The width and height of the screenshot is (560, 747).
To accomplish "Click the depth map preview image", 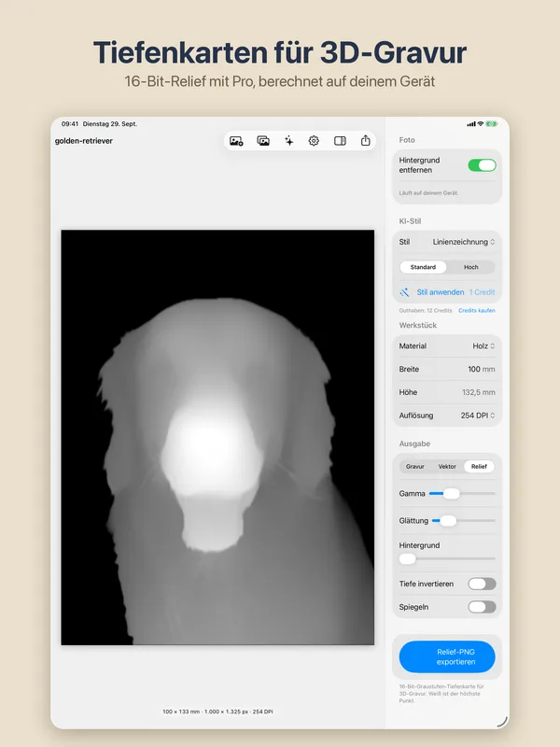I will tap(217, 437).
